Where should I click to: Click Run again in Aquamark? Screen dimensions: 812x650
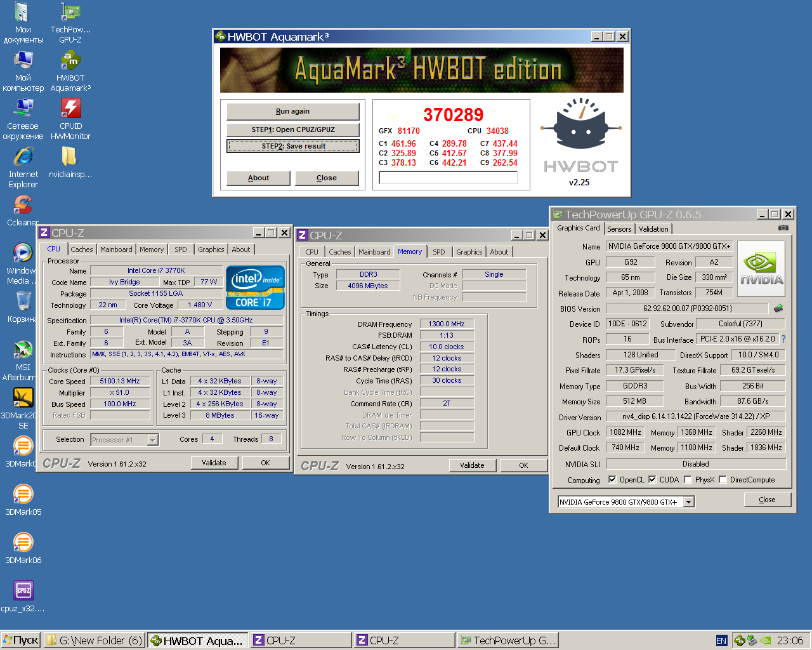[293, 111]
